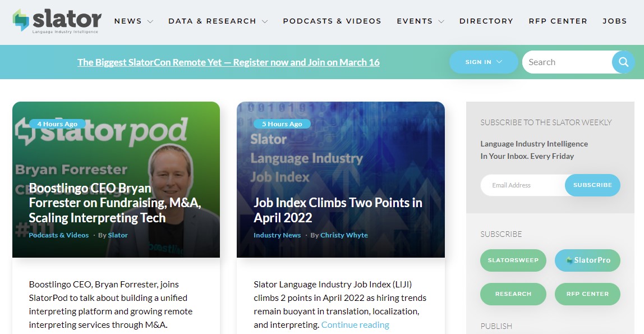Focus the Email Address field
This screenshot has width=644, height=334.
[x=523, y=185]
